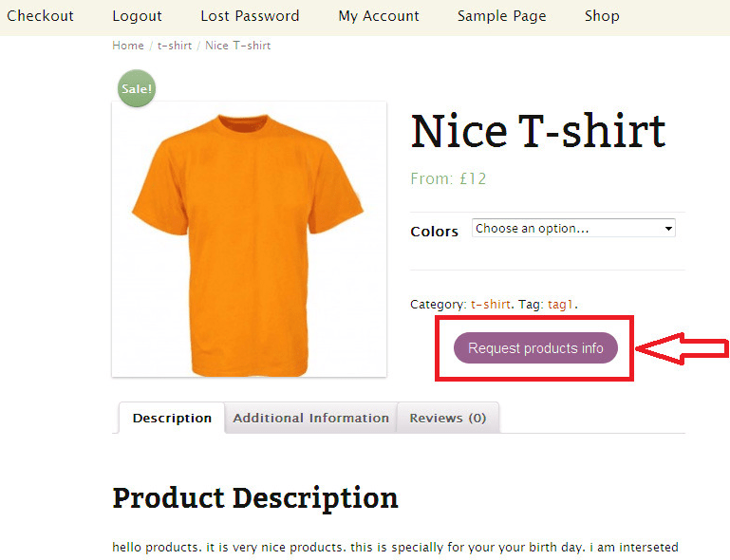Image resolution: width=730 pixels, height=560 pixels.
Task: Open the t-shirt category link
Action: (491, 305)
